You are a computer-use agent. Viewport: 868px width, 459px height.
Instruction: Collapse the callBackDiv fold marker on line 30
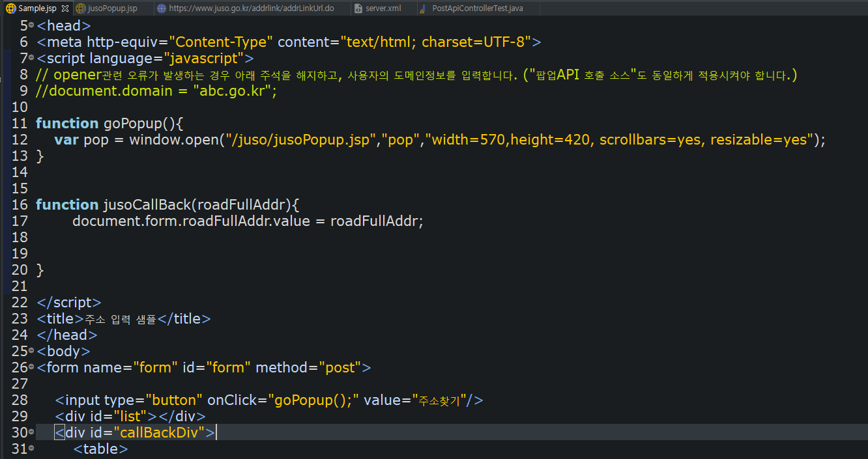pyautogui.click(x=31, y=433)
